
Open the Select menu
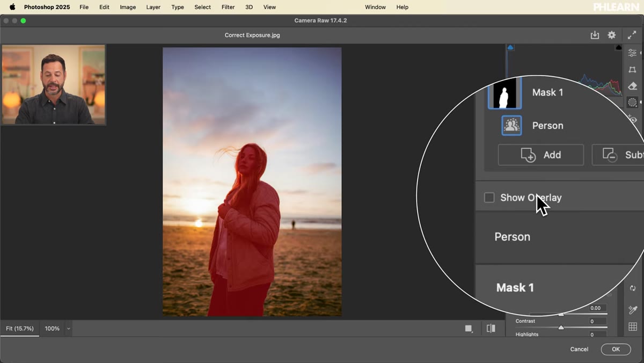202,7
